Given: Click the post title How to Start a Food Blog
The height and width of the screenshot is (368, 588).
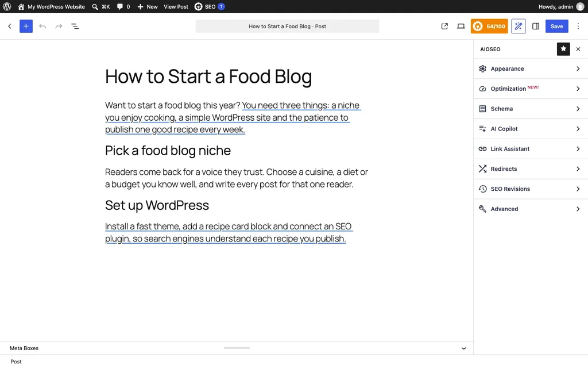Looking at the screenshot, I should (208, 76).
